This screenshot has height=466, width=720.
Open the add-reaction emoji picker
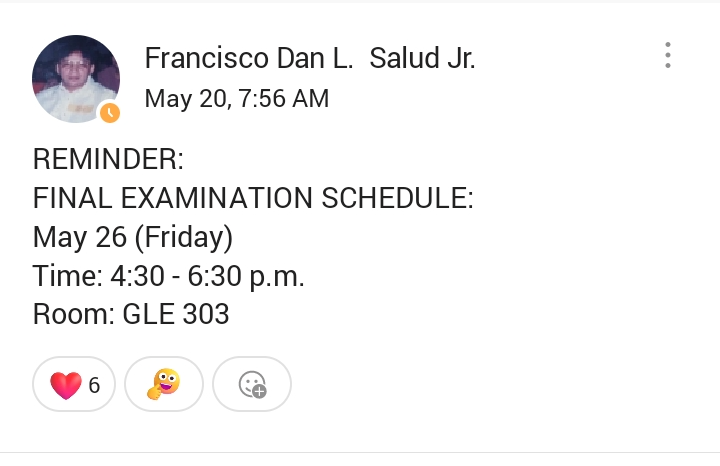(x=252, y=384)
